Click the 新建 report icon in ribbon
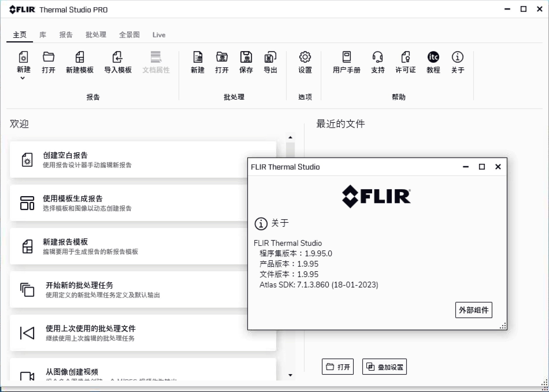Image resolution: width=549 pixels, height=392 pixels. 23,57
